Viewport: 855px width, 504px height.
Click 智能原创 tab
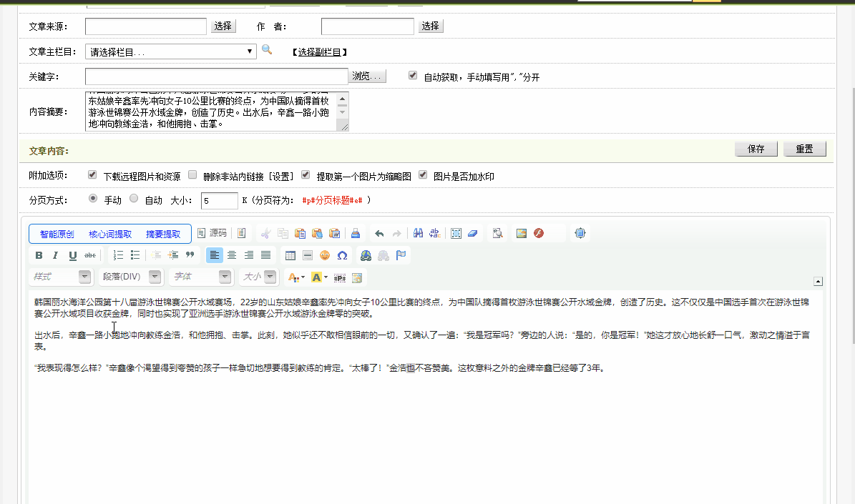tap(57, 234)
